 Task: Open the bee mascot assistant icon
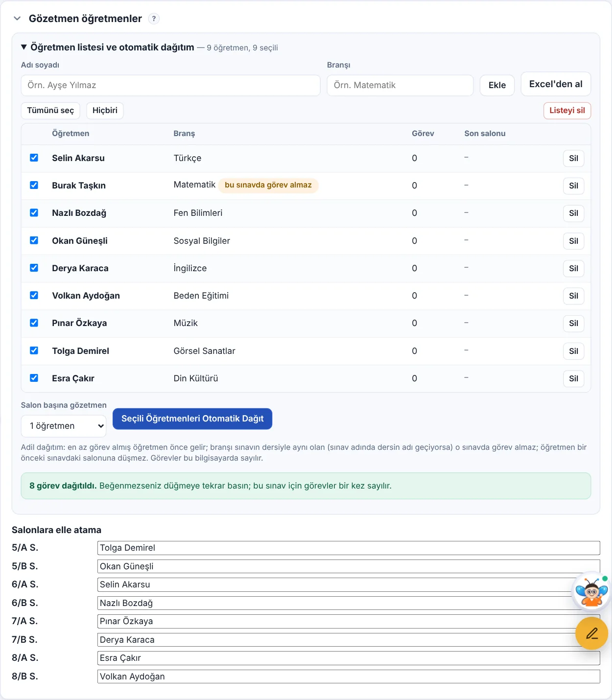(591, 591)
